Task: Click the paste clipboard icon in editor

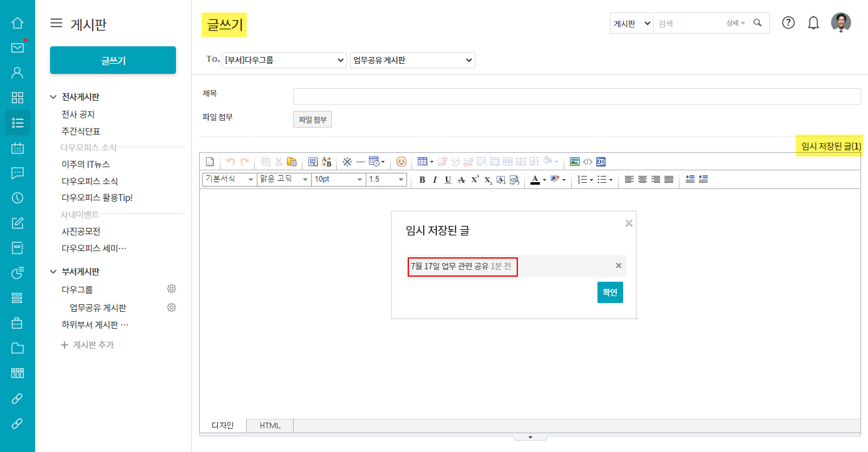Action: click(x=291, y=162)
